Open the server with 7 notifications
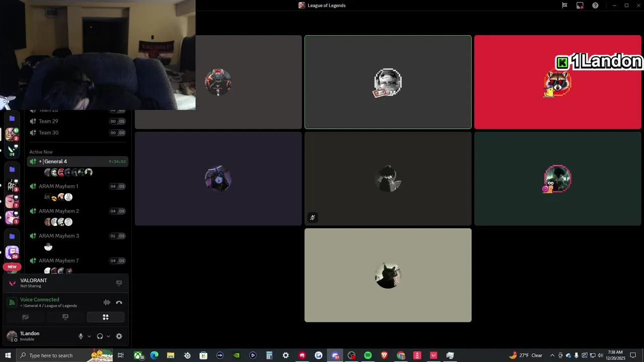The width and height of the screenshot is (644, 362). (x=12, y=202)
